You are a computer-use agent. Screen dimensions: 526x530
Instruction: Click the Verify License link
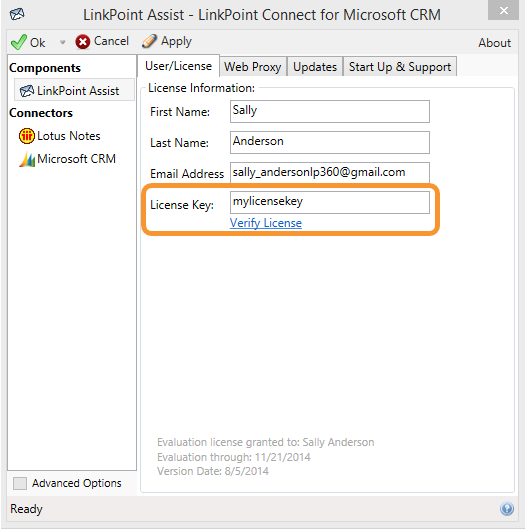pos(266,223)
